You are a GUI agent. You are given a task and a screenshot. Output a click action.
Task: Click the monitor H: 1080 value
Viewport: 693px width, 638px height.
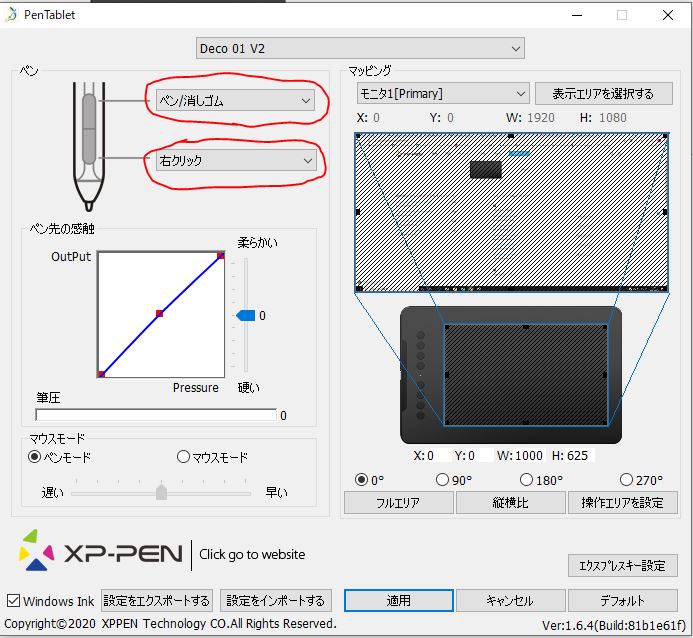coord(613,118)
